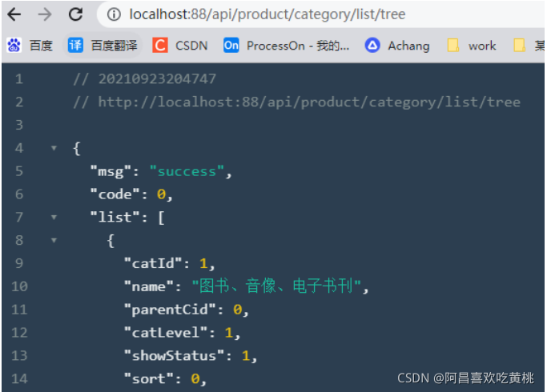Click the Baidu paw favicon

(x=14, y=46)
